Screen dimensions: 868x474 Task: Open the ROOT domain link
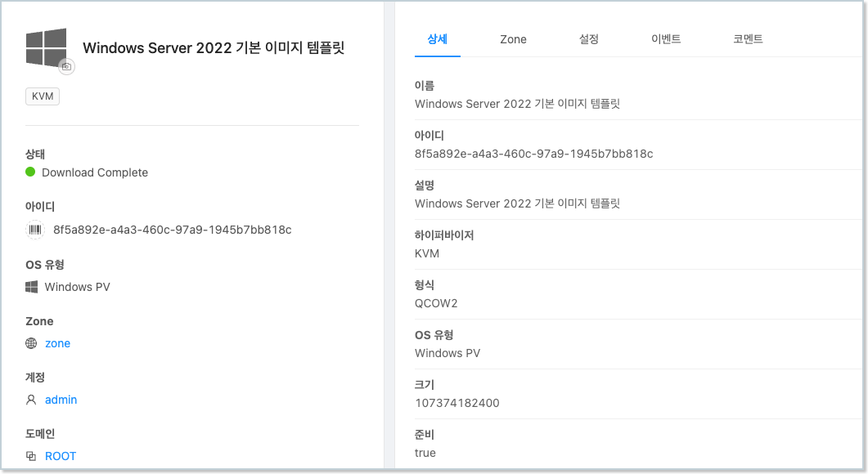[61, 456]
